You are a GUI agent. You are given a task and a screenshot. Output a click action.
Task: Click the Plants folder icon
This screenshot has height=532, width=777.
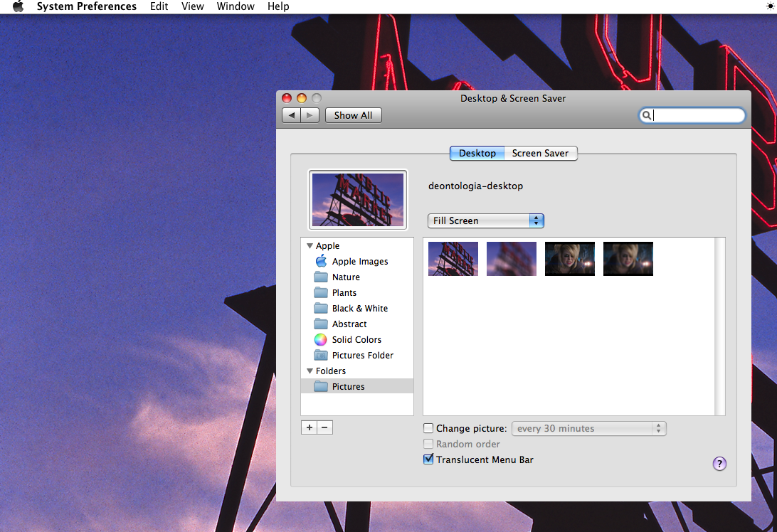321,292
